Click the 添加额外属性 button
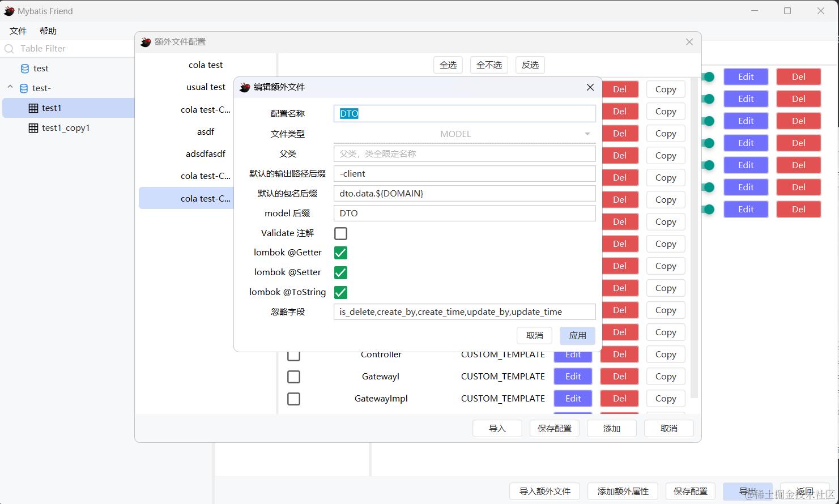 [623, 492]
